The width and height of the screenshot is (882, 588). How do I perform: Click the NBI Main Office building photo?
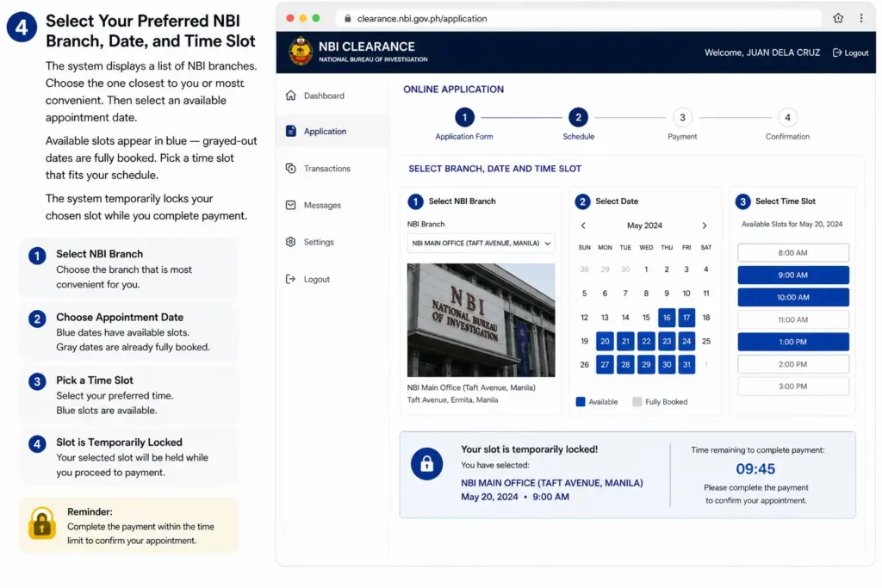point(481,320)
